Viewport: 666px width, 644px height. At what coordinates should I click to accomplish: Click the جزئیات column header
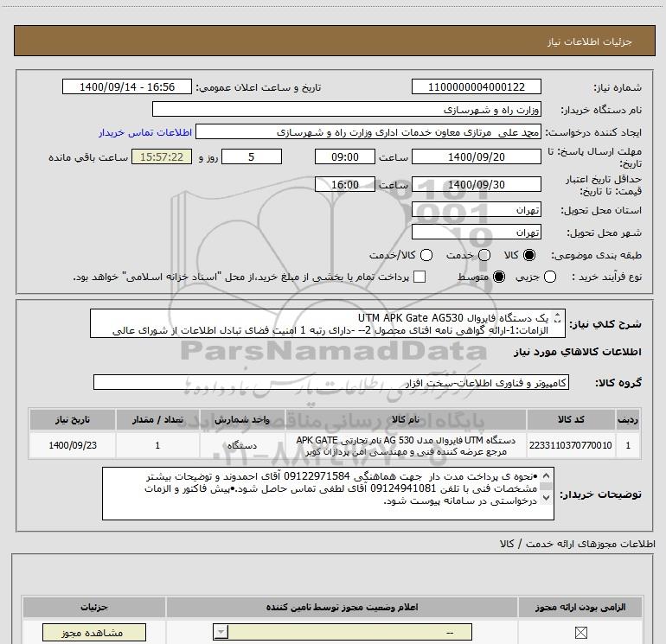pyautogui.click(x=94, y=607)
